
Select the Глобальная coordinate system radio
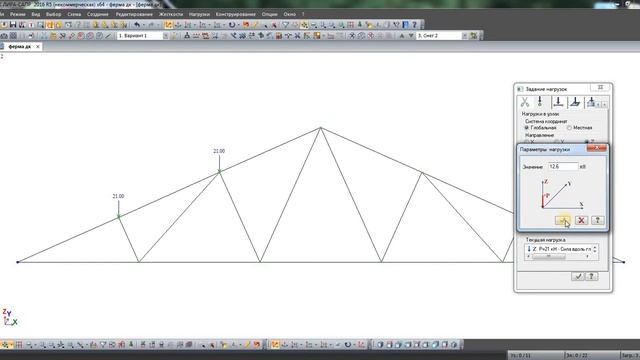click(527, 128)
